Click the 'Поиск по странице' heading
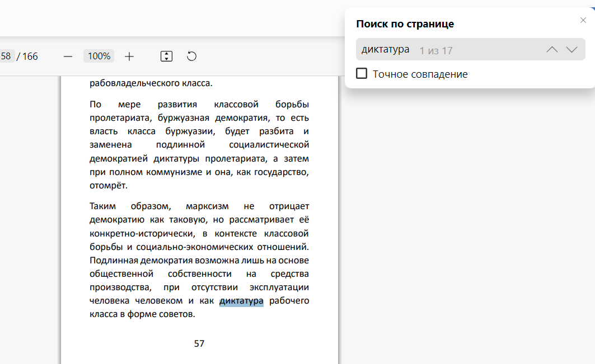Screen dimensions: 595x364 (405, 24)
